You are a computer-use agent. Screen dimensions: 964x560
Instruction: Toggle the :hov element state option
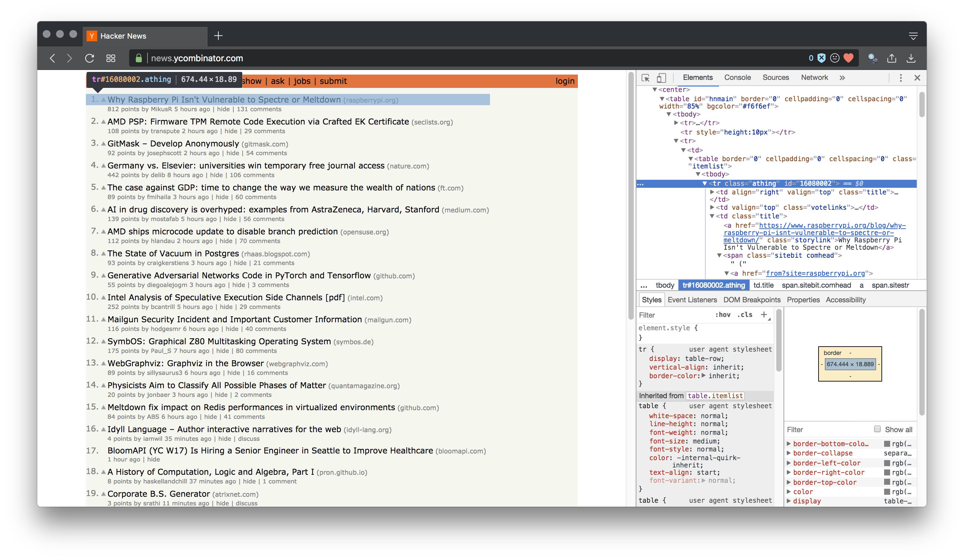point(723,315)
